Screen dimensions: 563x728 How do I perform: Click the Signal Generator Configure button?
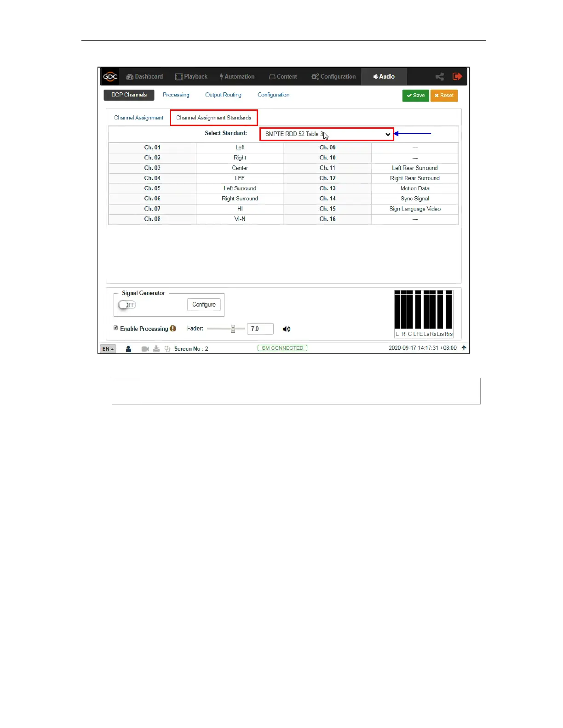tap(204, 305)
